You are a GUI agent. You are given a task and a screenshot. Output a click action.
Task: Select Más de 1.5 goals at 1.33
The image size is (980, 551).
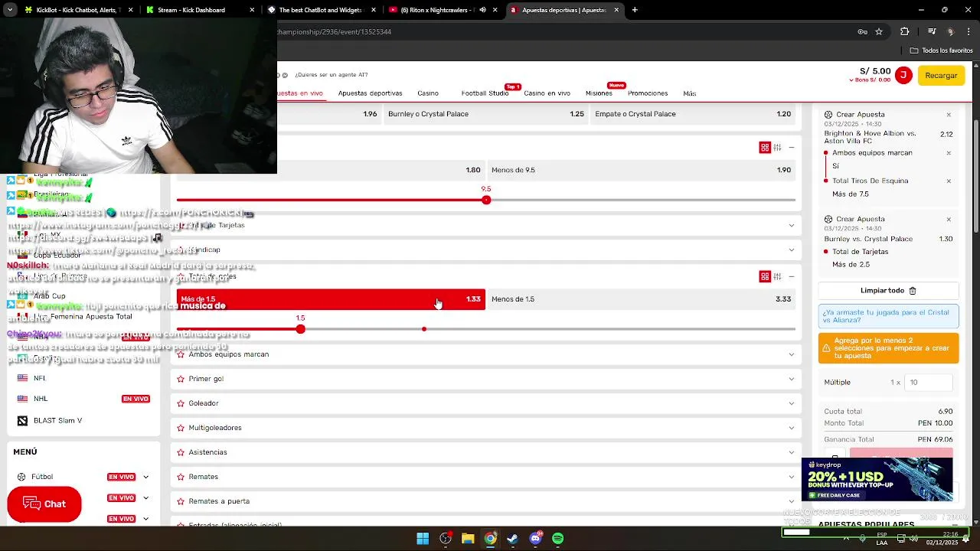pos(331,299)
